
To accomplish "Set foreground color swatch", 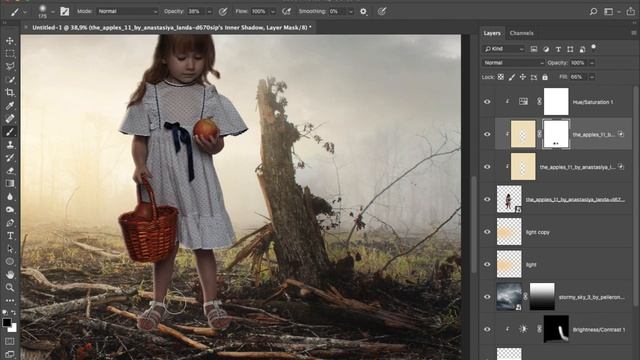I will point(7,322).
